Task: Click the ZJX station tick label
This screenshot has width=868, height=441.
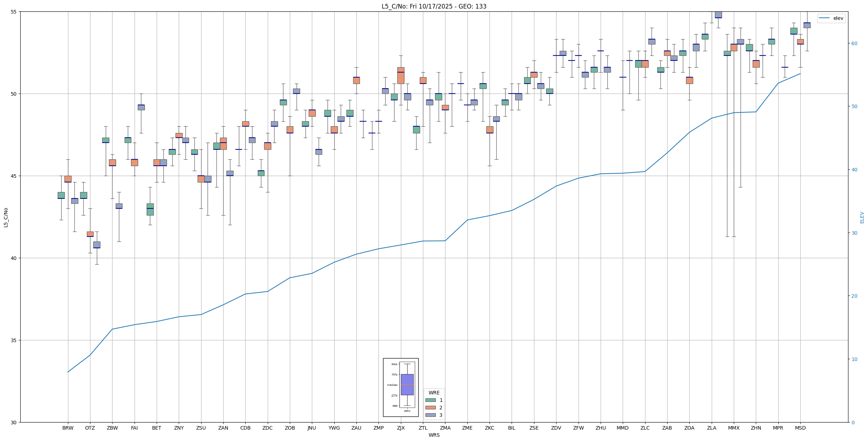Action: [401, 428]
